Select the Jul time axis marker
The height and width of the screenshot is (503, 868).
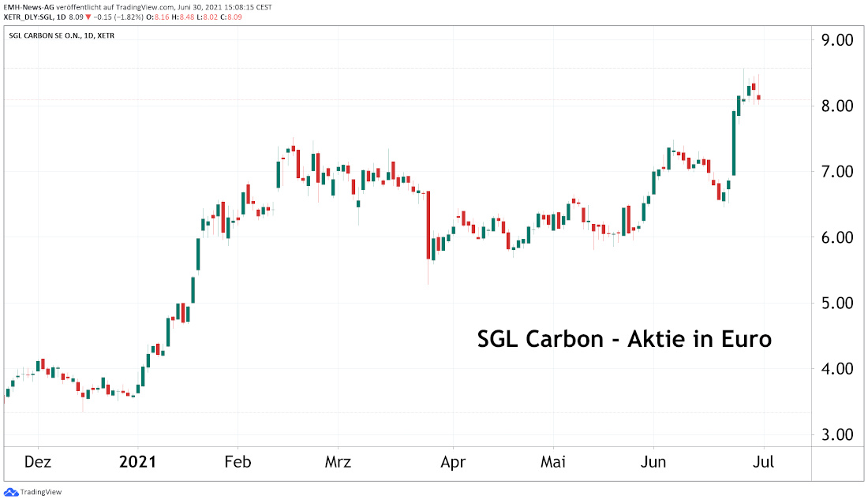click(x=763, y=462)
